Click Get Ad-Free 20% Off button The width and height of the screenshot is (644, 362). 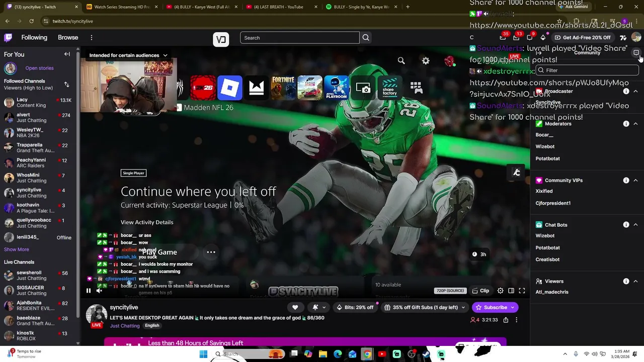pos(583,38)
